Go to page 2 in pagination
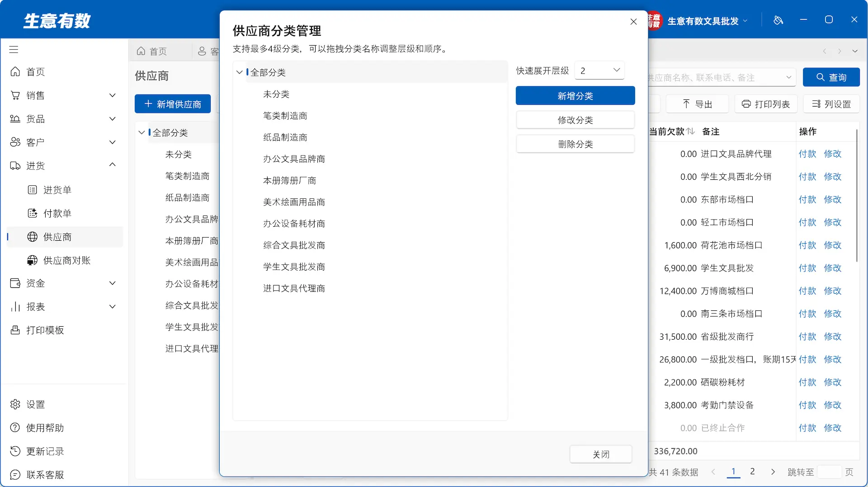This screenshot has width=868, height=487. click(752, 472)
